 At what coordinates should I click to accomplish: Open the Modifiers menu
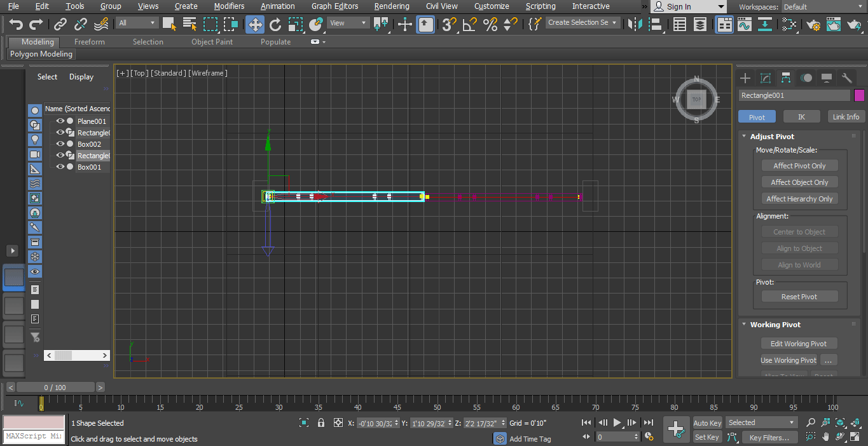229,6
